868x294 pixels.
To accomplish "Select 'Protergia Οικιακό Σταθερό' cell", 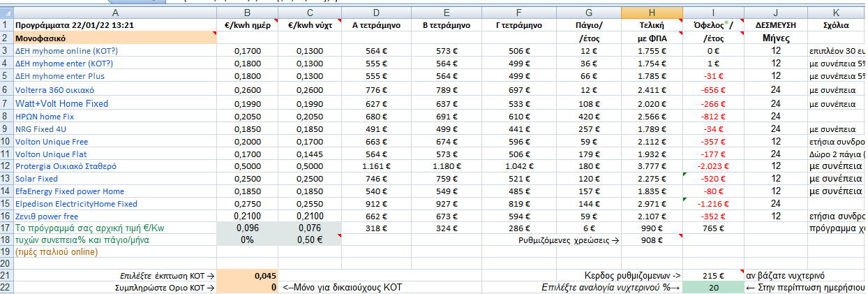I will 115,166.
